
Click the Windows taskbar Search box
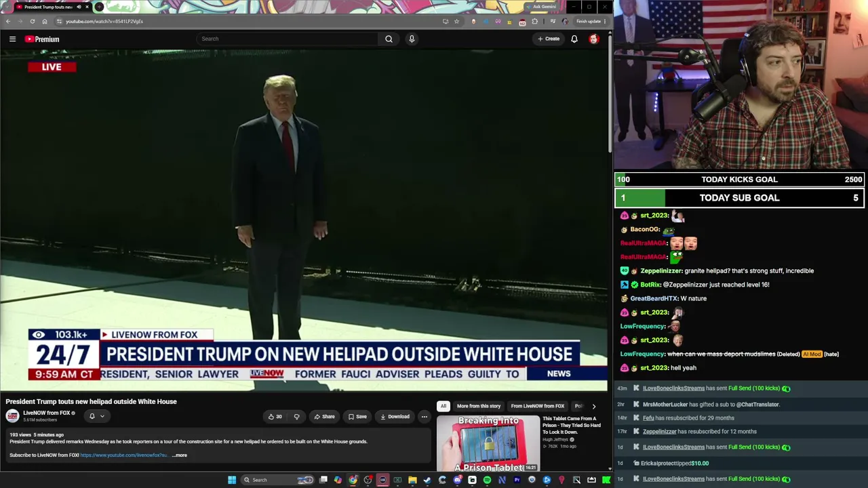point(278,480)
